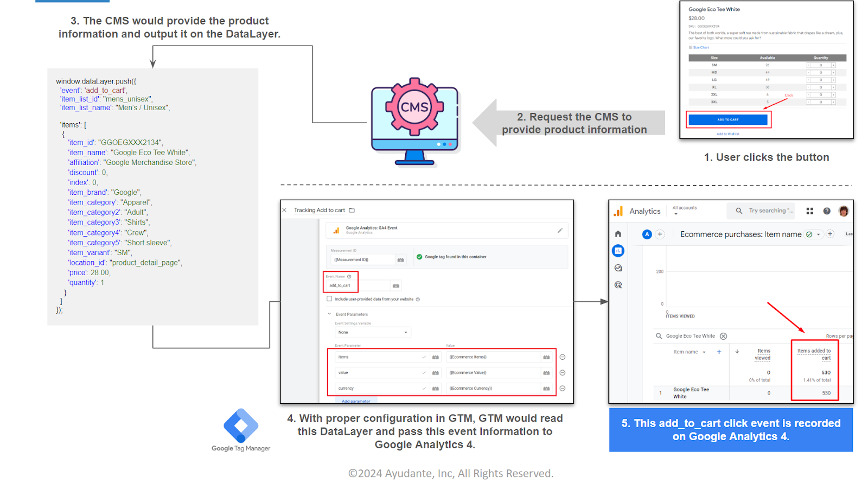Click the Google Eco Tee White product title
Screen dimensions: 868x489
[x=714, y=9]
